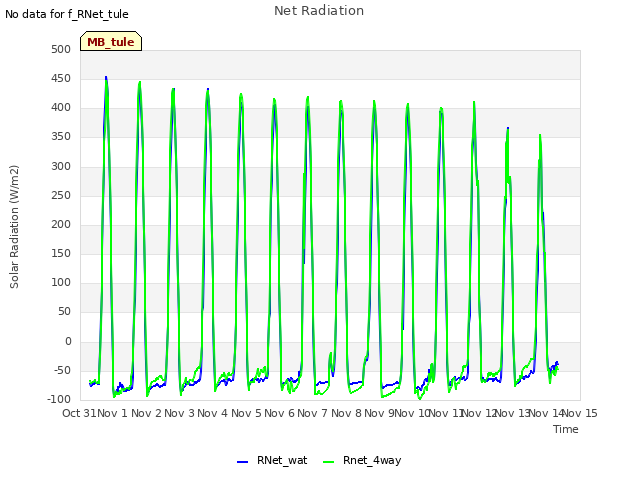The height and width of the screenshot is (480, 640).
Task: Click the 'No data for f_RNet_tule' message
Action: [67, 14]
